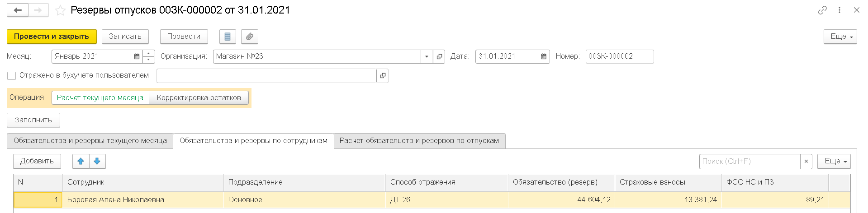Move row up with blue up arrow
Viewport: 868px width, 213px height.
(x=81, y=161)
